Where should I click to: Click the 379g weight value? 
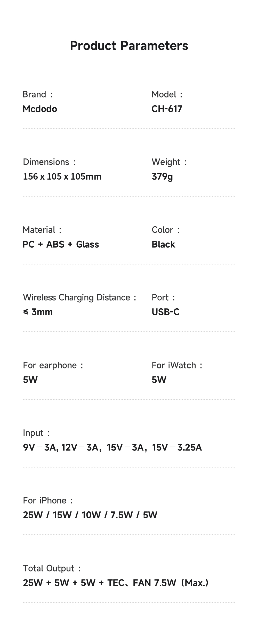point(162,177)
